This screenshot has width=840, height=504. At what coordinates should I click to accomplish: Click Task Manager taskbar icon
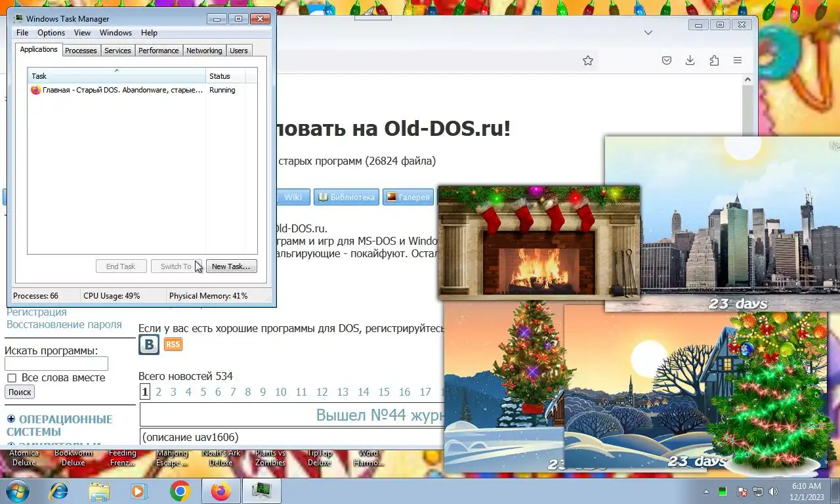point(262,491)
